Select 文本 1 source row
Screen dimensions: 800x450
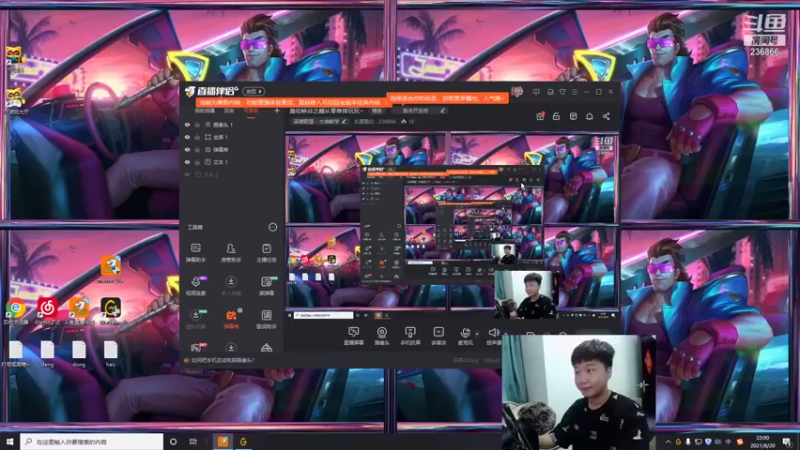click(x=233, y=162)
